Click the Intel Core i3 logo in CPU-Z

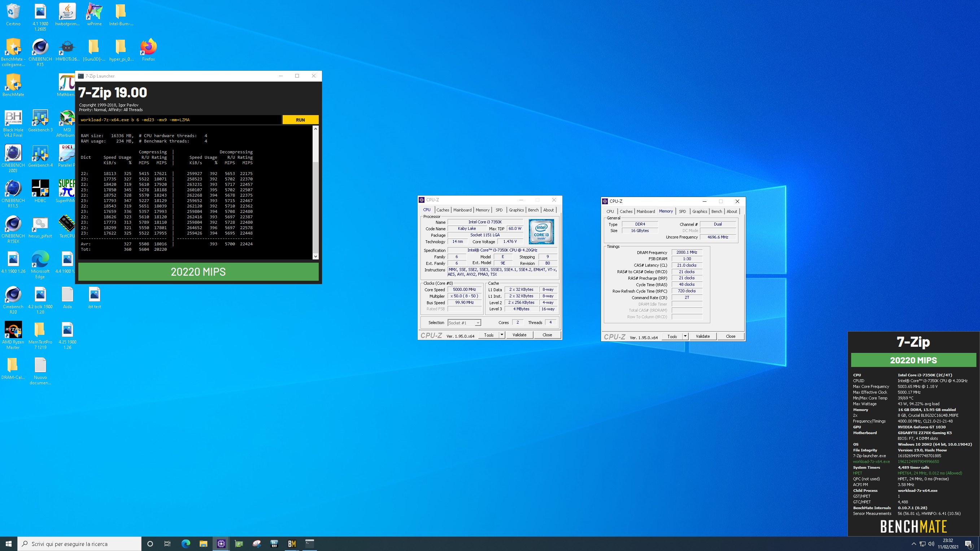[541, 232]
